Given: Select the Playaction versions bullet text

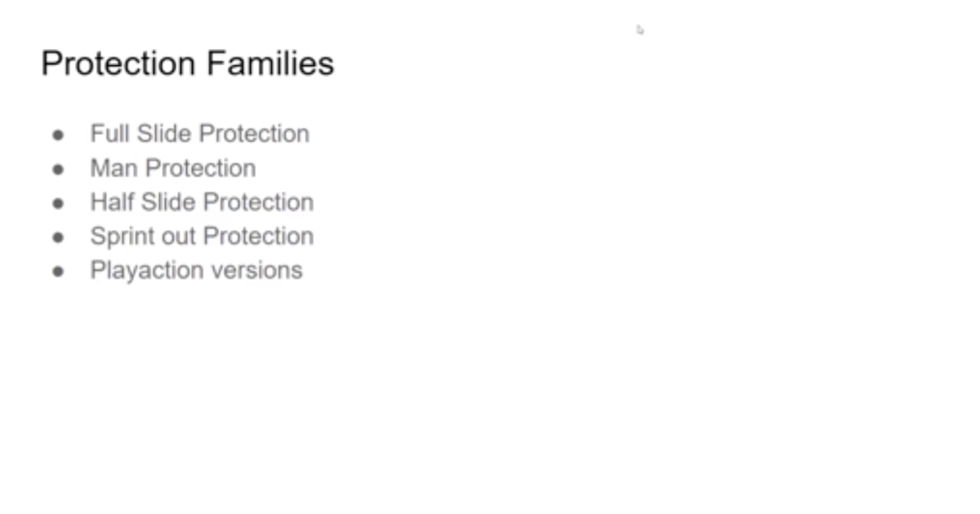Looking at the screenshot, I should [x=197, y=271].
